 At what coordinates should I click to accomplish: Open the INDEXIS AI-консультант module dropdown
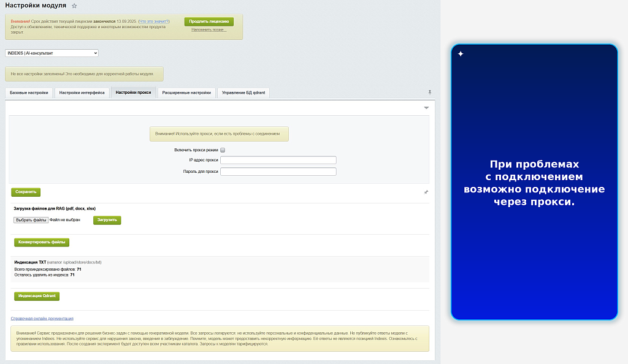click(52, 53)
